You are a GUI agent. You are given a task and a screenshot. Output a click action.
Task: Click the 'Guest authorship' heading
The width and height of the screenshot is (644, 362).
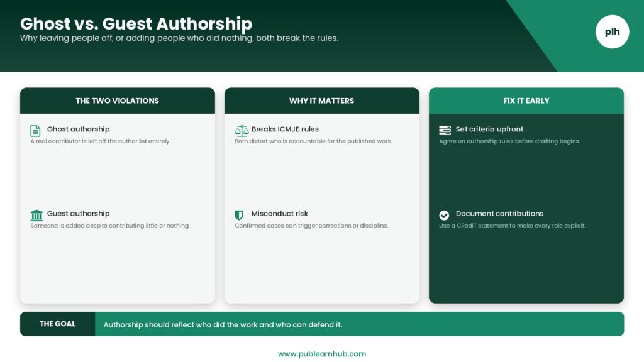(x=79, y=214)
